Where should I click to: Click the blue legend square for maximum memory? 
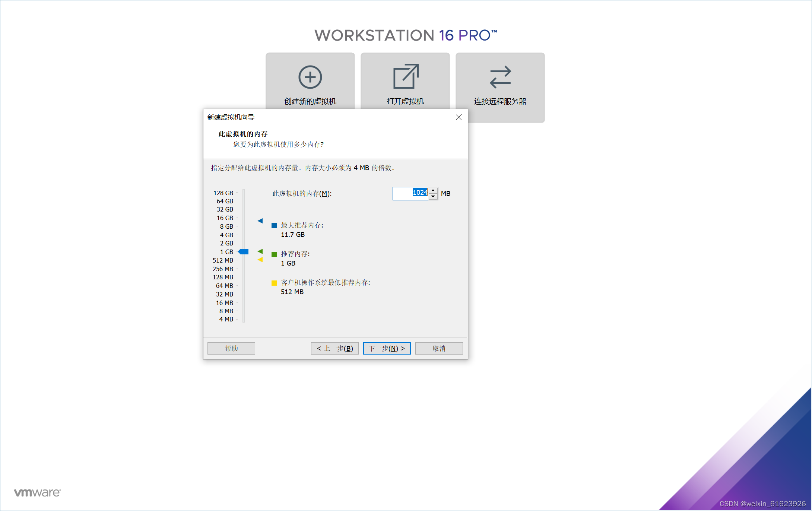[x=274, y=226]
